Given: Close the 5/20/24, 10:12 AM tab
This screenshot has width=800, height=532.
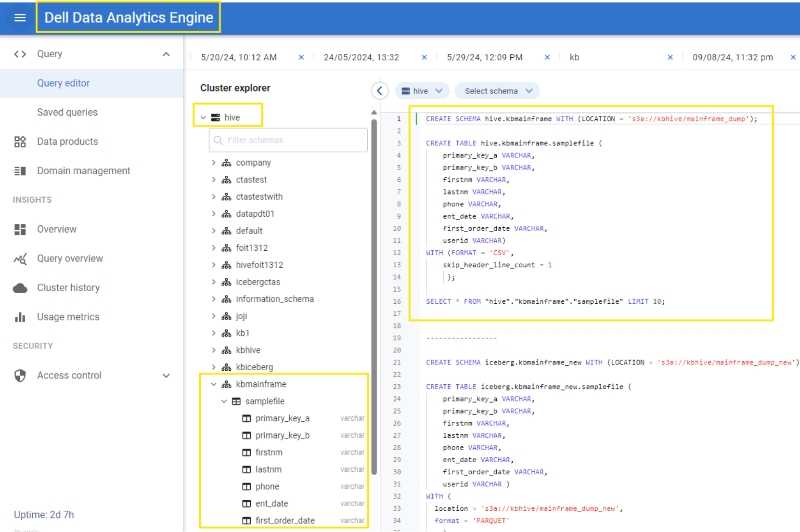Looking at the screenshot, I should (301, 57).
